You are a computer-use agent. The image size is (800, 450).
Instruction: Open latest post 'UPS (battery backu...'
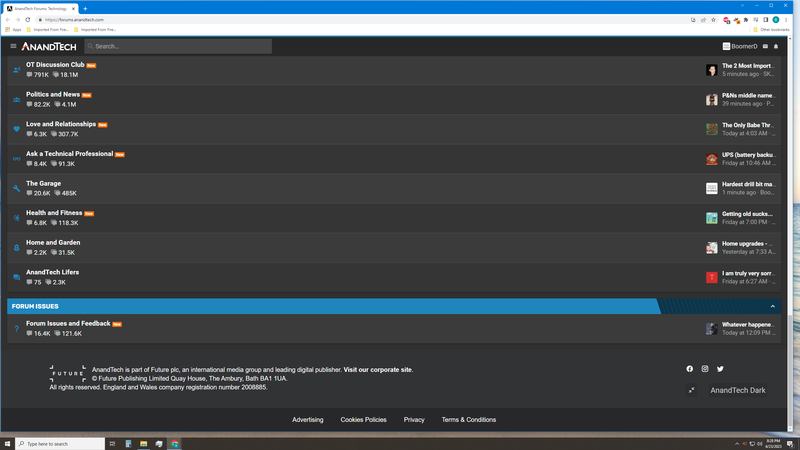coord(748,155)
